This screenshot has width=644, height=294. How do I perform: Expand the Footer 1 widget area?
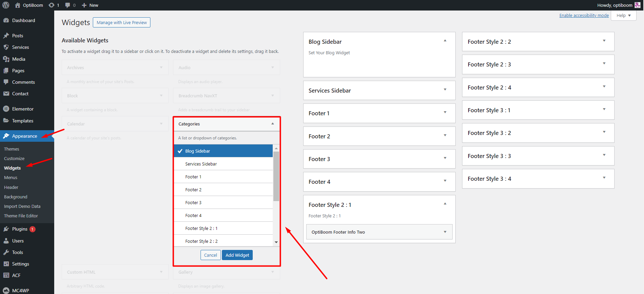pyautogui.click(x=445, y=112)
